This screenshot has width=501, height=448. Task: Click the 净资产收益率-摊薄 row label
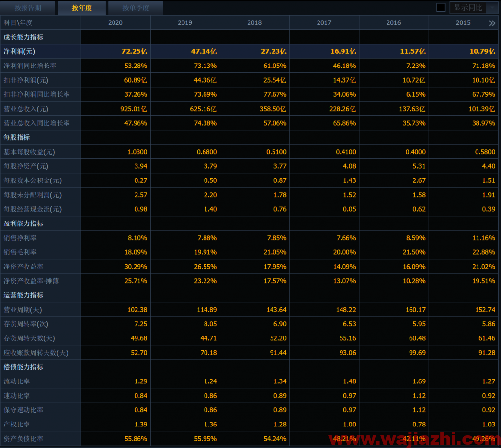coord(31,281)
